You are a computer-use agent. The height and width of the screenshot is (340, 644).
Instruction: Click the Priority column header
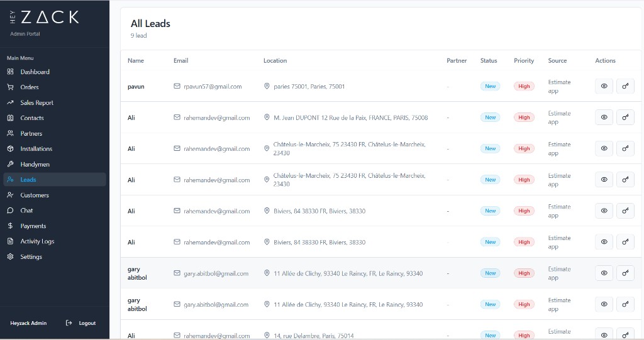pos(524,60)
